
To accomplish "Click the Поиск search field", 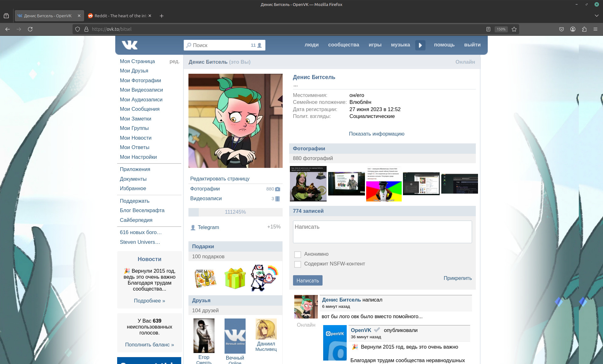I will click(220, 45).
